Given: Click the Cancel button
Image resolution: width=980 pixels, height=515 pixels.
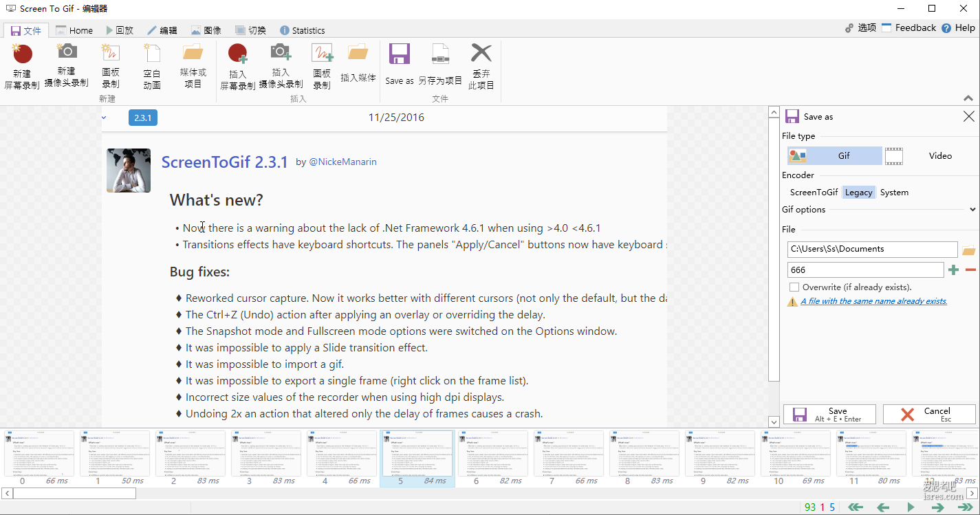Looking at the screenshot, I should tap(929, 414).
